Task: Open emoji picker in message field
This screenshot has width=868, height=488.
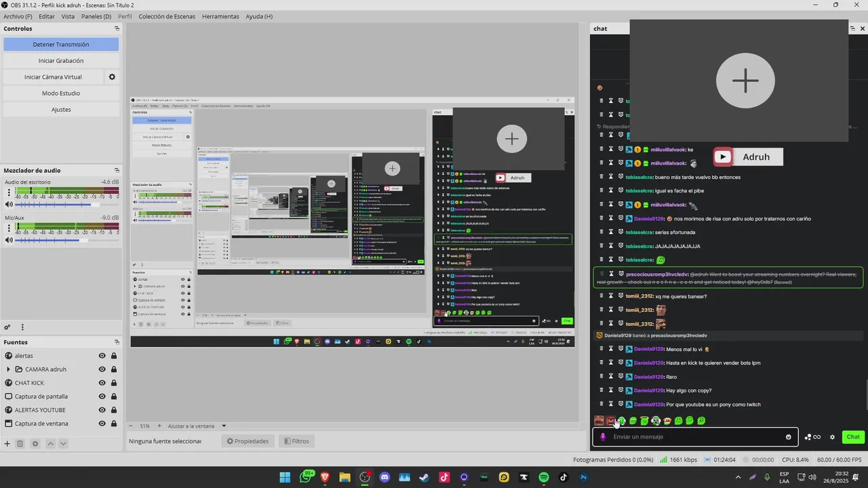Action: pyautogui.click(x=788, y=437)
